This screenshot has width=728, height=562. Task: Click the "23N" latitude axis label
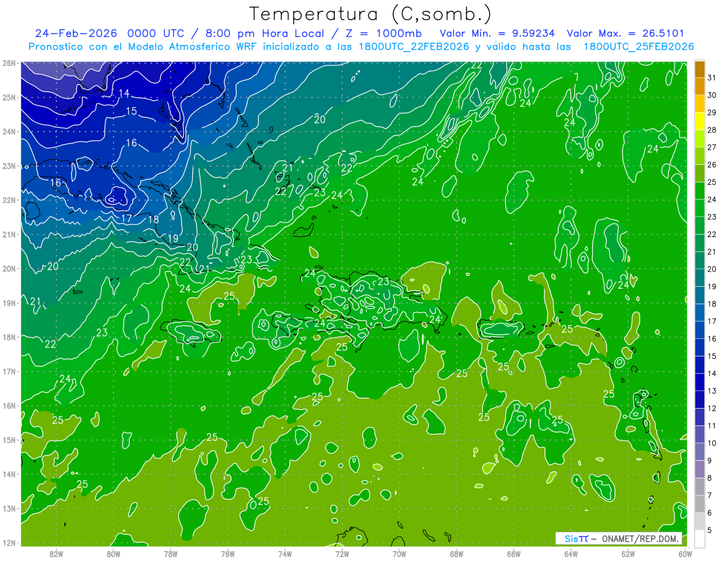[x=8, y=166]
